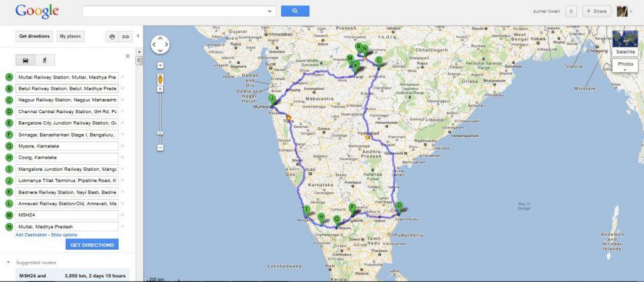Viewport: 644px width, 282px height.
Task: Click the blue GET DIRECTIONS button
Action: [x=92, y=244]
